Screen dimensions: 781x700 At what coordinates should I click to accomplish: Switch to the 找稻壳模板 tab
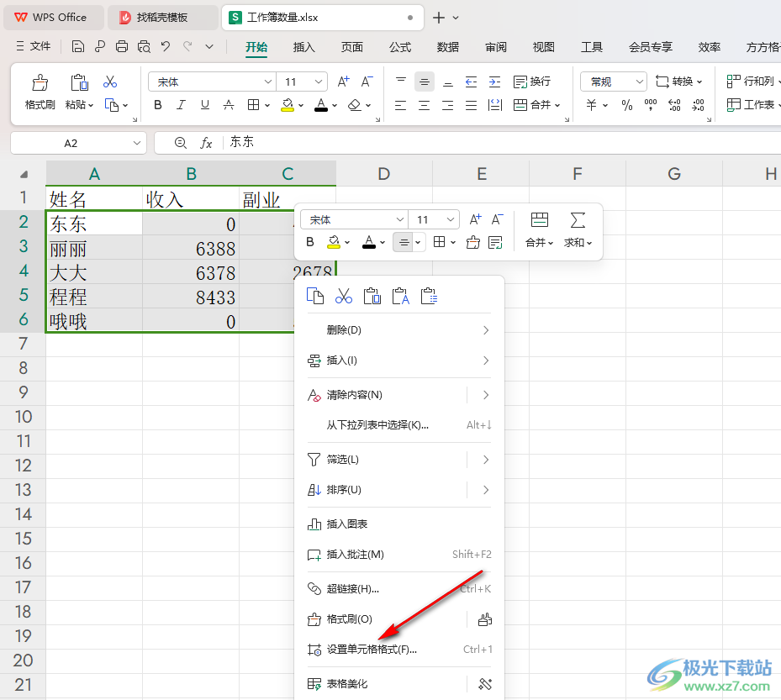coord(161,18)
